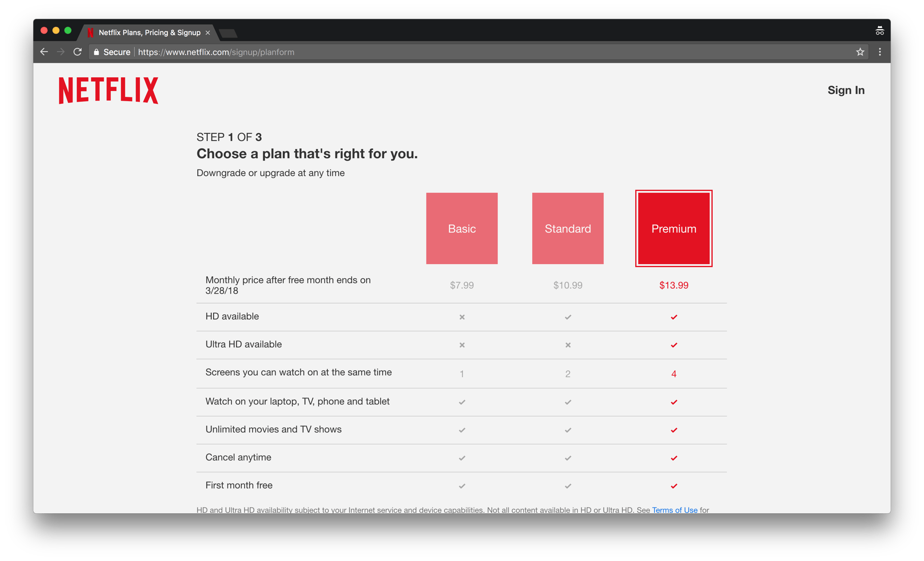
Task: Select the Standard plan tile
Action: click(x=567, y=229)
